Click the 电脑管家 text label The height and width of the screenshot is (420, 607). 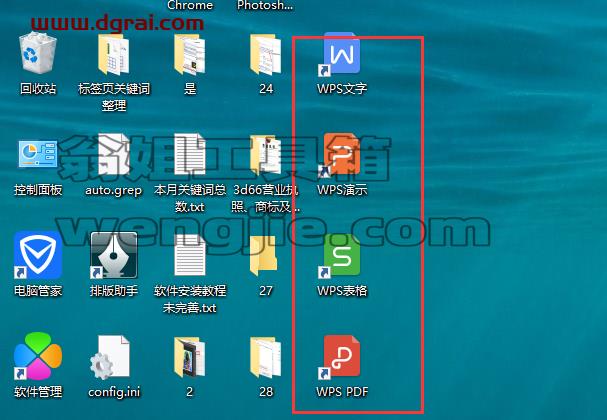pos(38,290)
